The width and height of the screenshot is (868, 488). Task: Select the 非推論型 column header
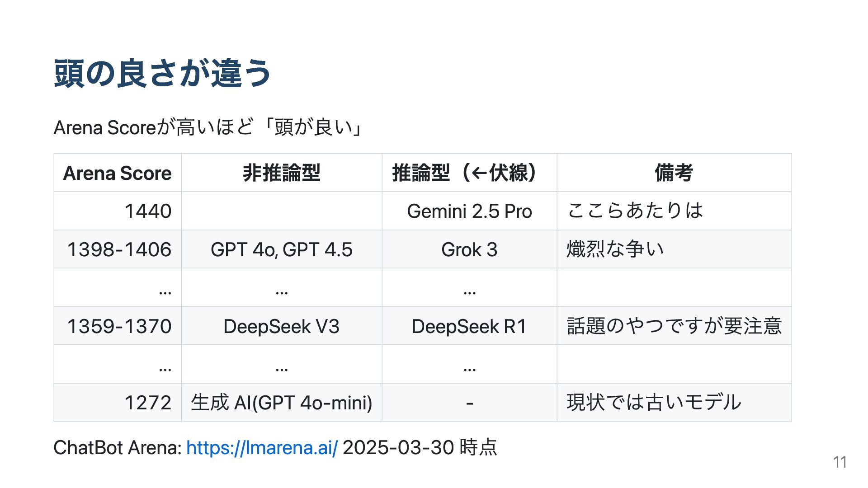282,173
